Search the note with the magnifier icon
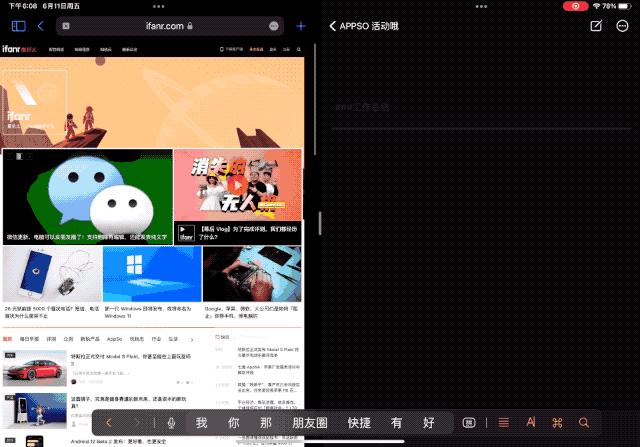This screenshot has width=640, height=447. click(584, 423)
